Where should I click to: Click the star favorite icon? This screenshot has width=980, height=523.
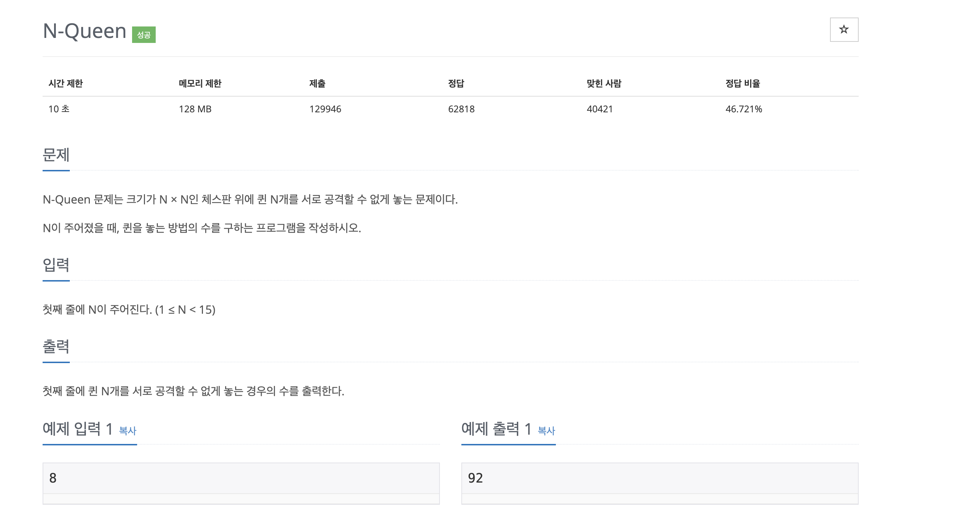tap(843, 30)
